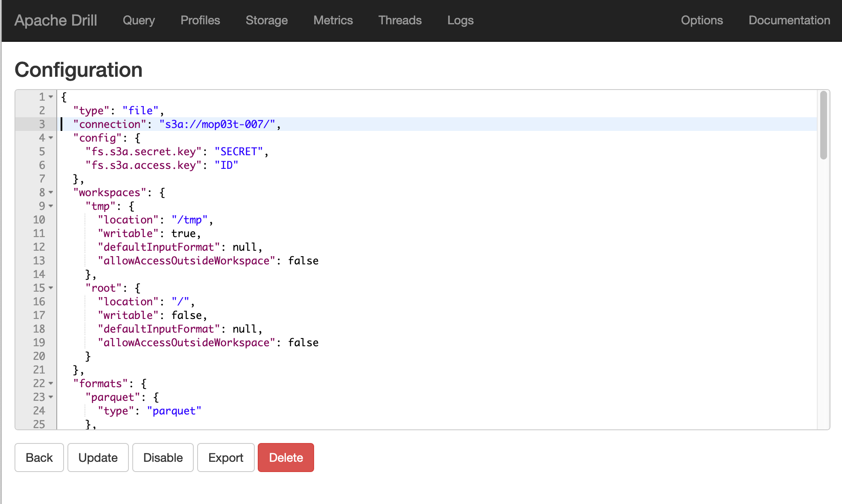Collapse the "workspaces" block fold arrow
Viewport: 842px width, 504px height.
tap(51, 192)
